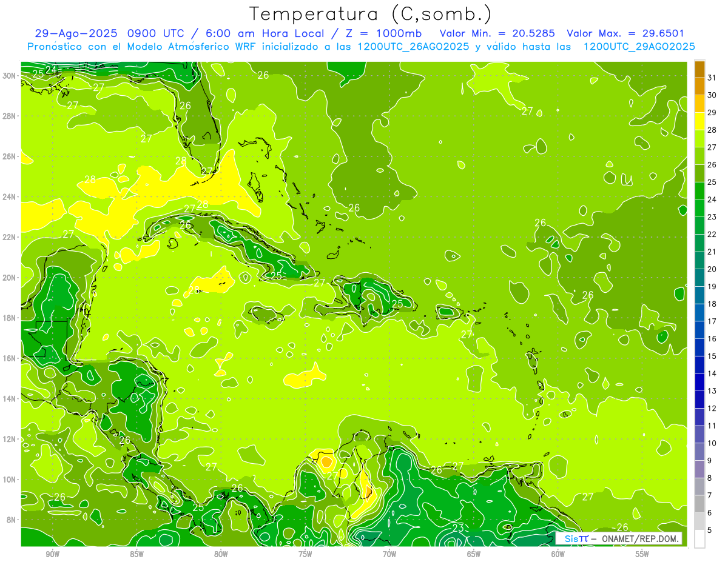
Task: Click 'Valor Min. = 20.5285' text
Action: (498, 34)
